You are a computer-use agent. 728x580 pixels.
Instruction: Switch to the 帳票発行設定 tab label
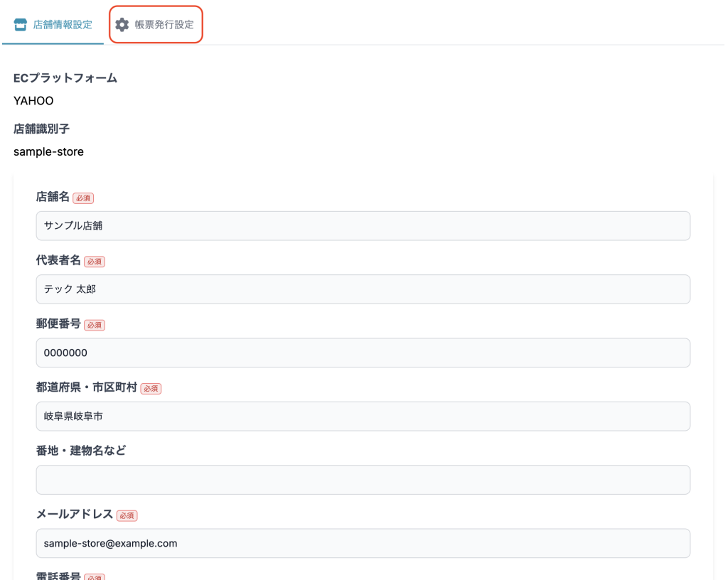[x=164, y=25]
